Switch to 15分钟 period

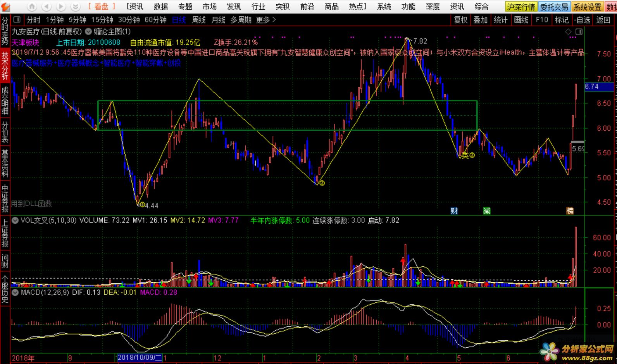102,20
